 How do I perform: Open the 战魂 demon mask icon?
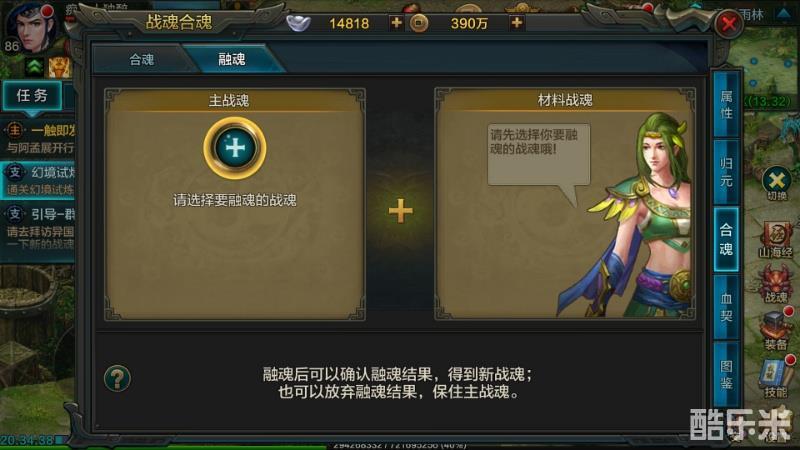(776, 286)
